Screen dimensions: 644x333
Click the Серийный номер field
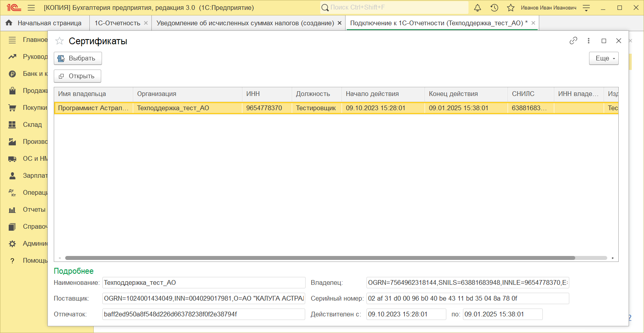pos(468,299)
